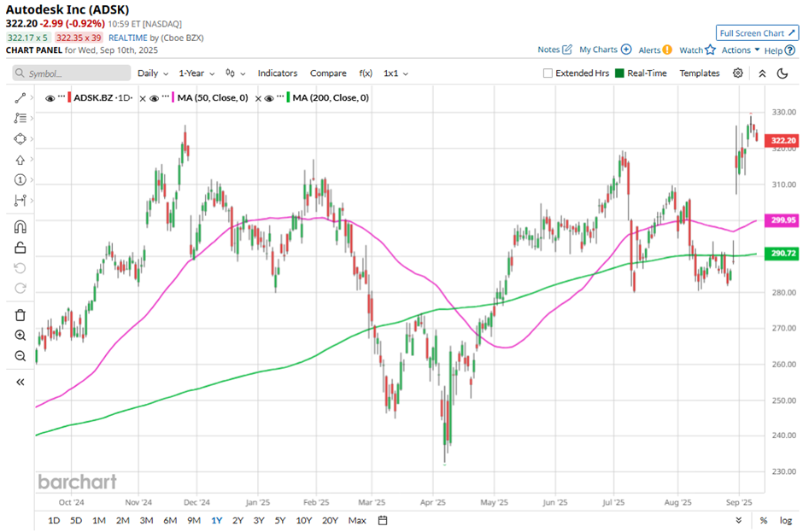Toggle the magnet snap mode
This screenshot has height=532, width=803.
20,227
